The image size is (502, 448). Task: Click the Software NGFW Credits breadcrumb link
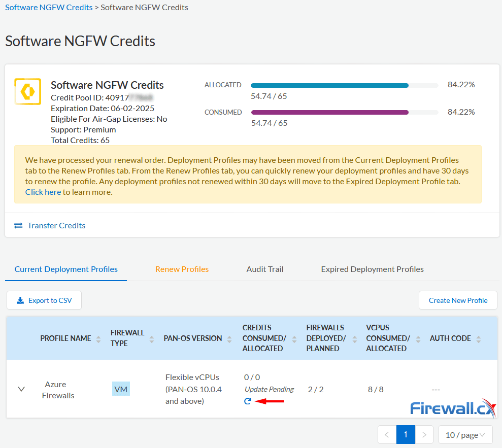coord(49,8)
